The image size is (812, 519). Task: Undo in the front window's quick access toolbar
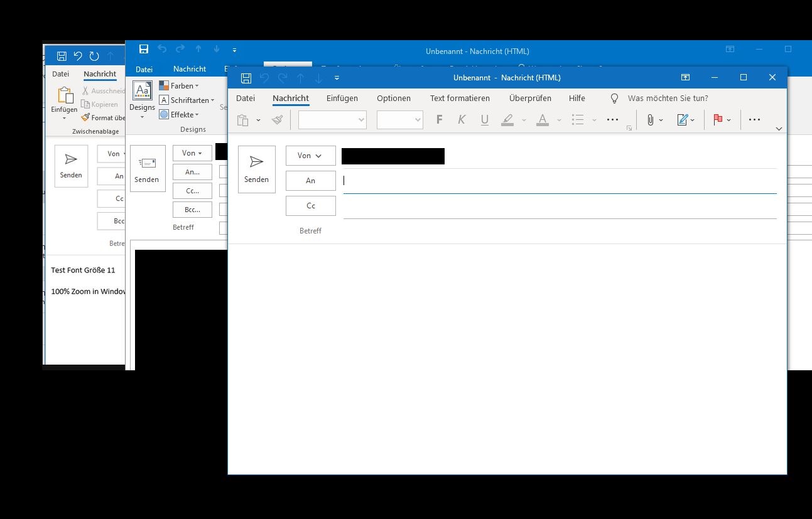264,78
